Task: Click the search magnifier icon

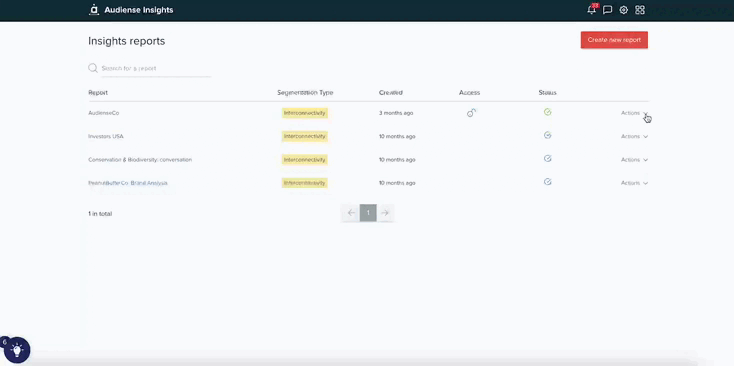Action: pos(93,68)
